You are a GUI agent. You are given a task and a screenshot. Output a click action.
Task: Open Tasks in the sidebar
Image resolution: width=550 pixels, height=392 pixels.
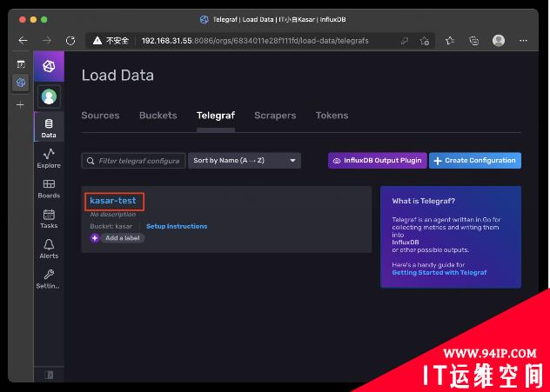[49, 218]
